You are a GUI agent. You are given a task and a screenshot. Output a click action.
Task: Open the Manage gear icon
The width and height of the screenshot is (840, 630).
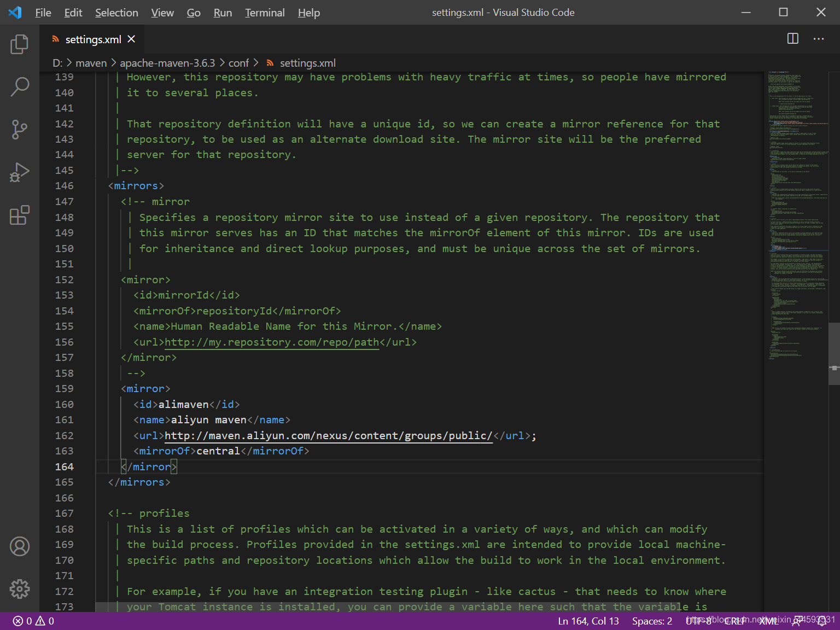point(20,589)
